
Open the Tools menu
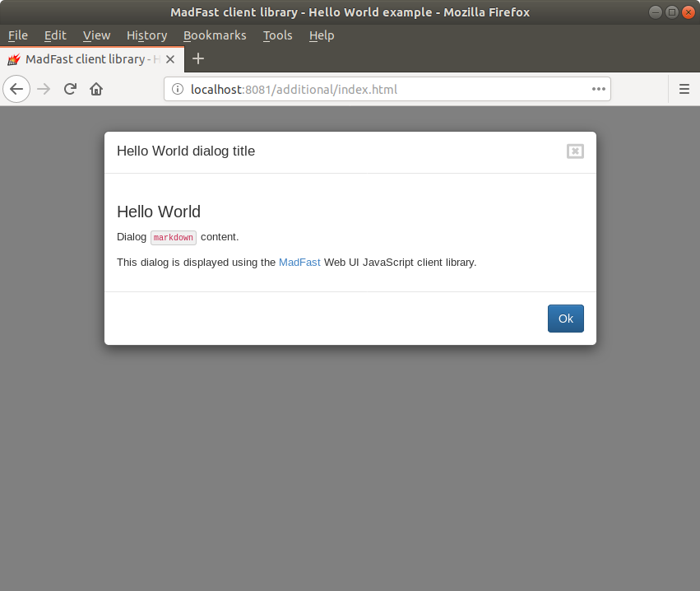click(x=277, y=35)
